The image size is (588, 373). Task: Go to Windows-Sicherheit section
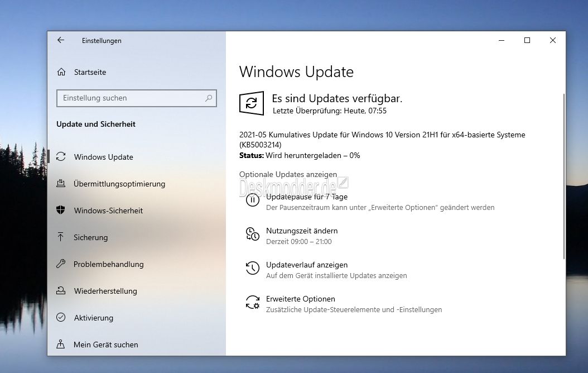click(x=108, y=211)
